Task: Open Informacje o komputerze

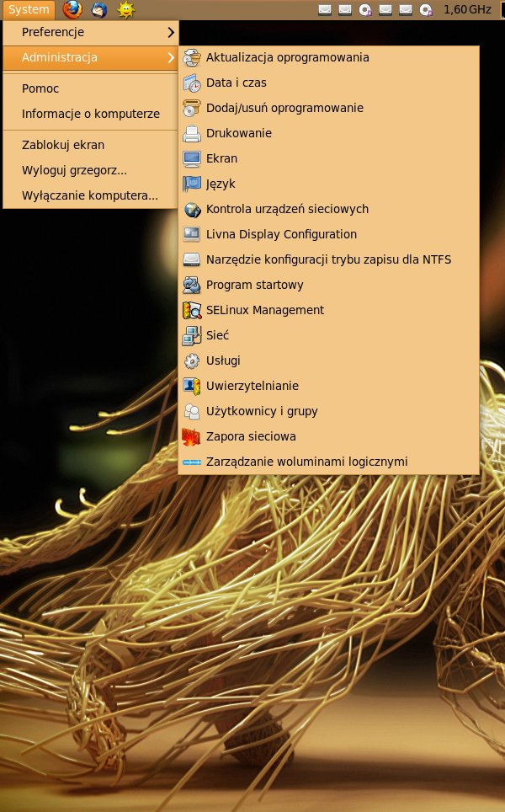Action: [x=91, y=114]
